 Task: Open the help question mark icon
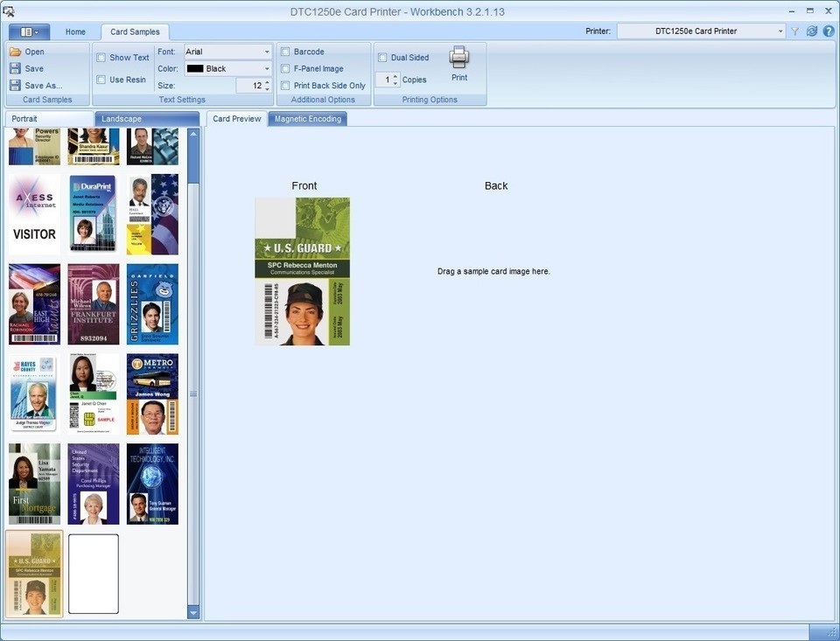[829, 31]
